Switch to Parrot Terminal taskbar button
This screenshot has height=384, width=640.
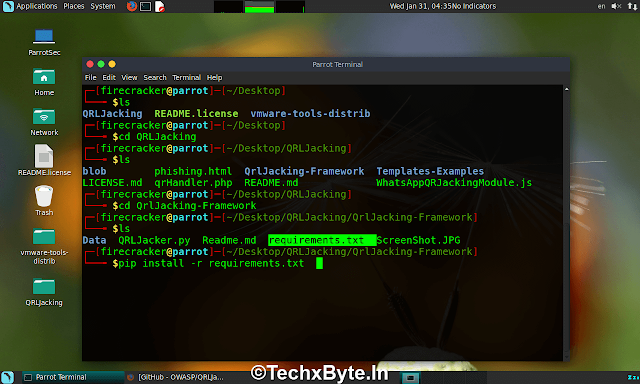point(73,377)
